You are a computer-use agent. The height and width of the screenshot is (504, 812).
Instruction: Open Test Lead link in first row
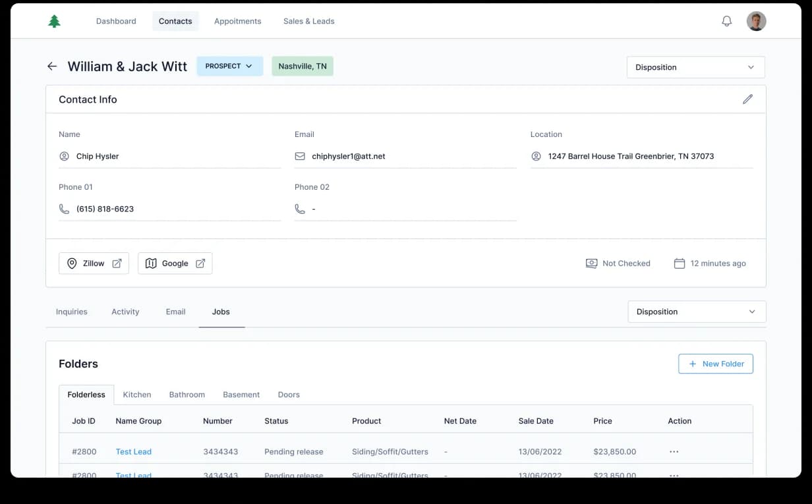134,452
